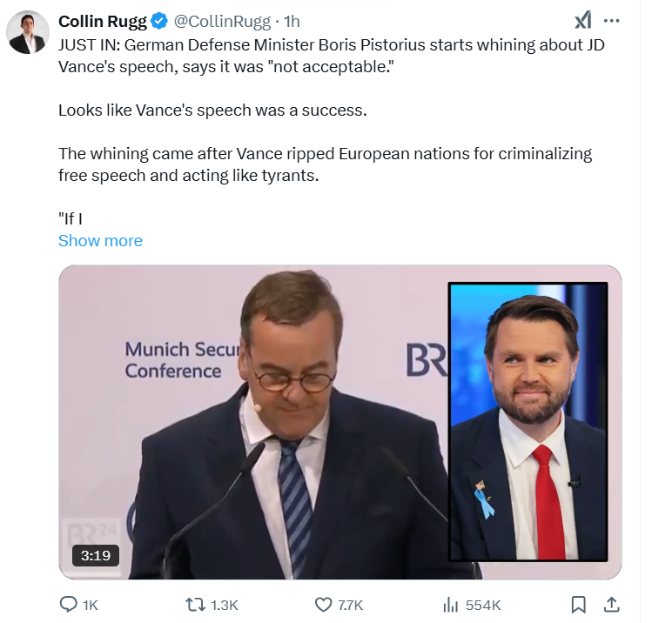Click the 3:19 video duration badge
672x623 pixels.
pos(96,555)
